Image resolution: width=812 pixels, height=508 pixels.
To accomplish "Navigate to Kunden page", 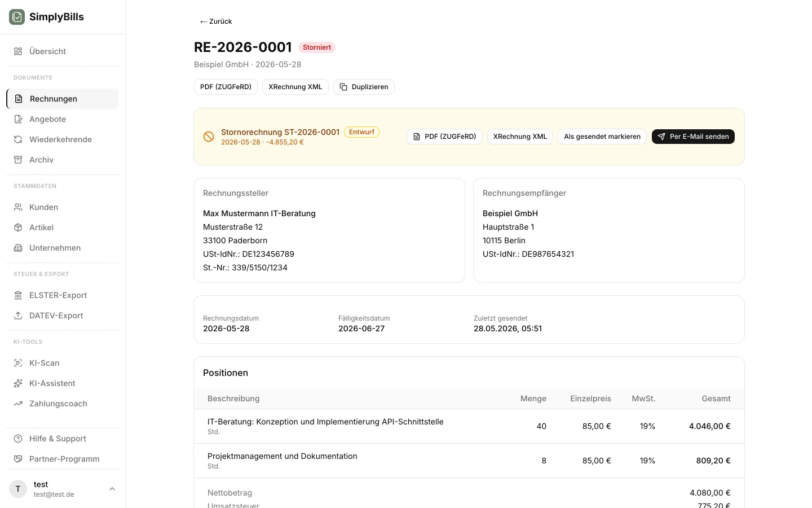I will click(63, 207).
